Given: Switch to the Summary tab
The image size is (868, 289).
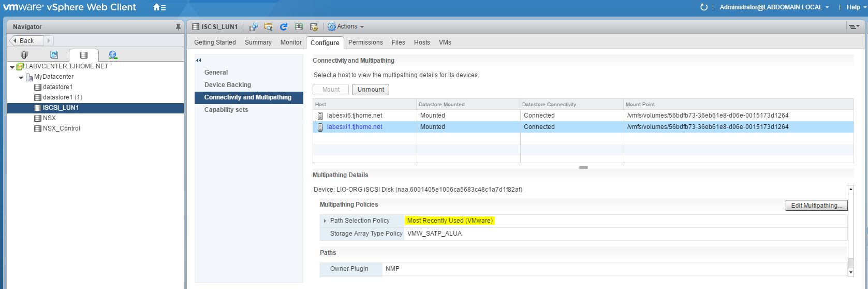Looking at the screenshot, I should click(258, 42).
